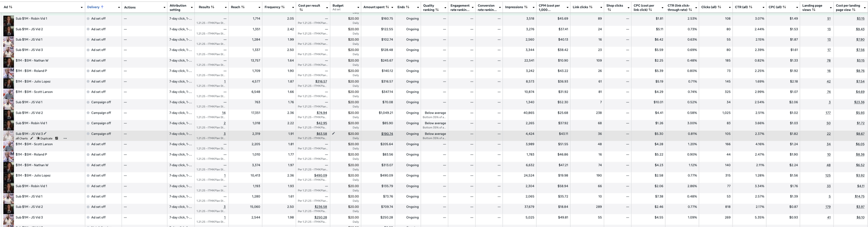The width and height of the screenshot is (868, 227).
Task: Open the Budget column dropdown caret
Action: point(358,8)
